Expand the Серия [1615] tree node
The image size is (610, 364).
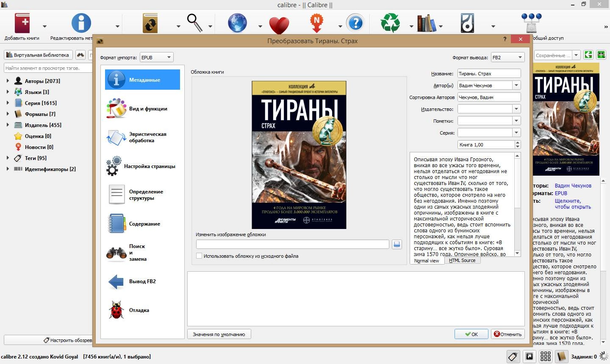point(8,103)
